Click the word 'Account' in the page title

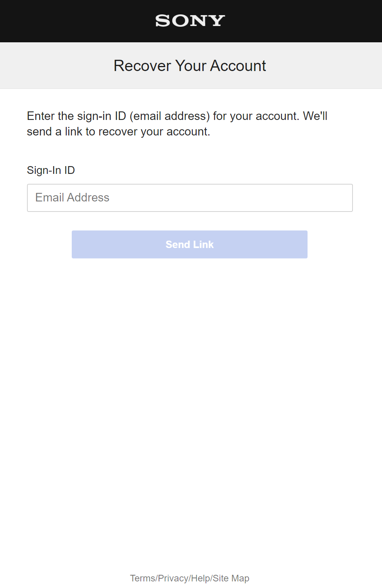click(x=238, y=66)
